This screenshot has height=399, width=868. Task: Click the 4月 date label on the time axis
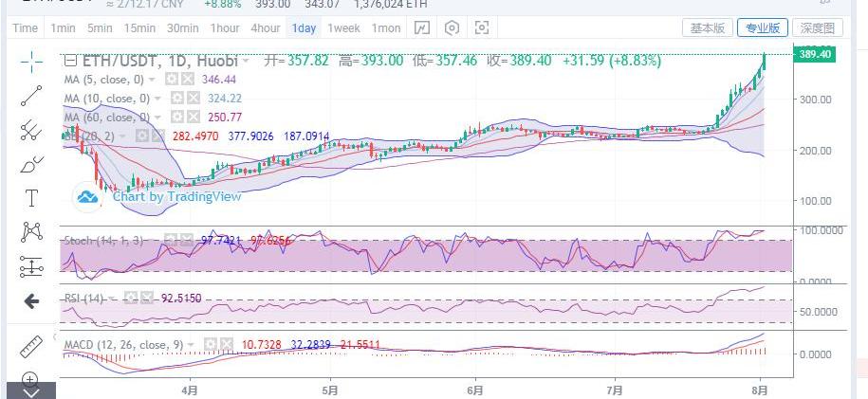190,390
